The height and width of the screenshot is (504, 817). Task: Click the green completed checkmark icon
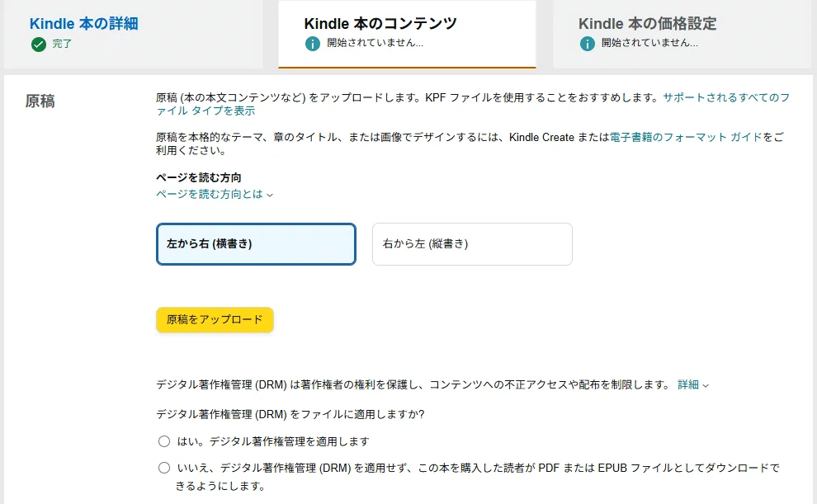[x=39, y=45]
